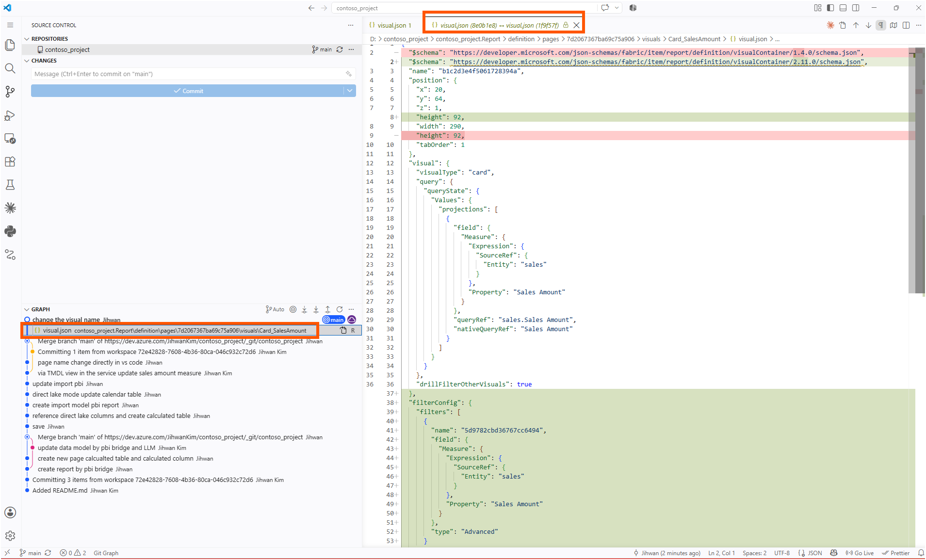Image resolution: width=926 pixels, height=560 pixels.
Task: Click Go Live in the status bar
Action: pyautogui.click(x=860, y=553)
